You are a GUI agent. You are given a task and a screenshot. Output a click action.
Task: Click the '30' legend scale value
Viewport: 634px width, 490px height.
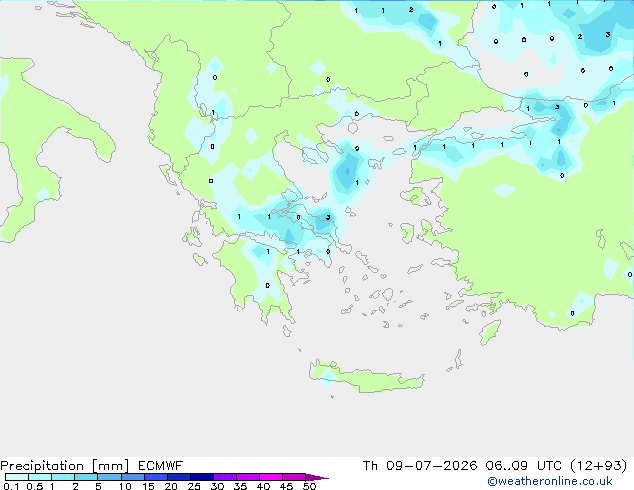pos(217,486)
